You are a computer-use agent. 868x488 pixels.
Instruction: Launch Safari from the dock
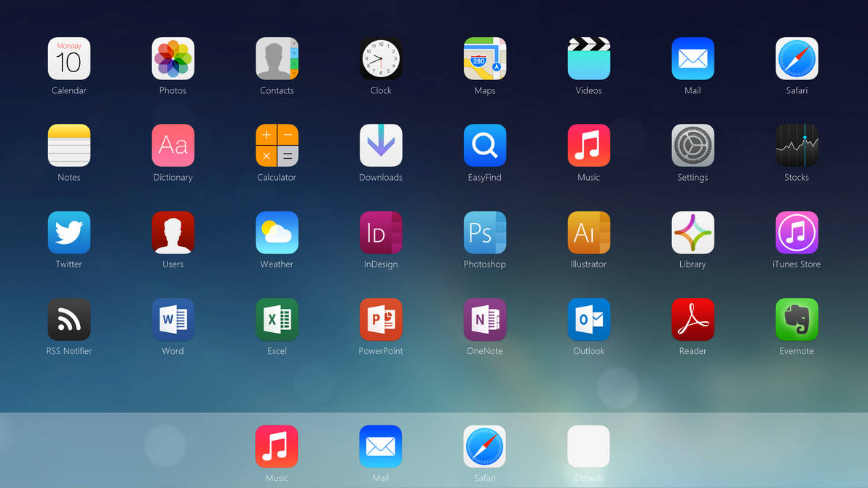[x=484, y=446]
